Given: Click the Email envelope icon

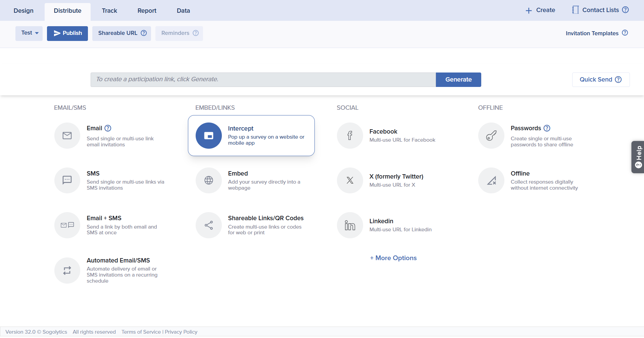Looking at the screenshot, I should point(67,136).
